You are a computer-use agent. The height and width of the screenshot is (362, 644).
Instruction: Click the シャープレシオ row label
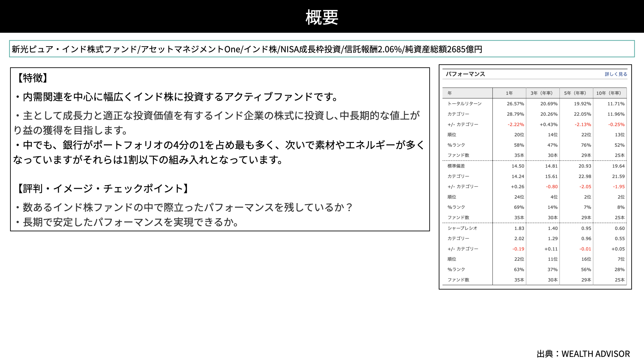pos(462,228)
